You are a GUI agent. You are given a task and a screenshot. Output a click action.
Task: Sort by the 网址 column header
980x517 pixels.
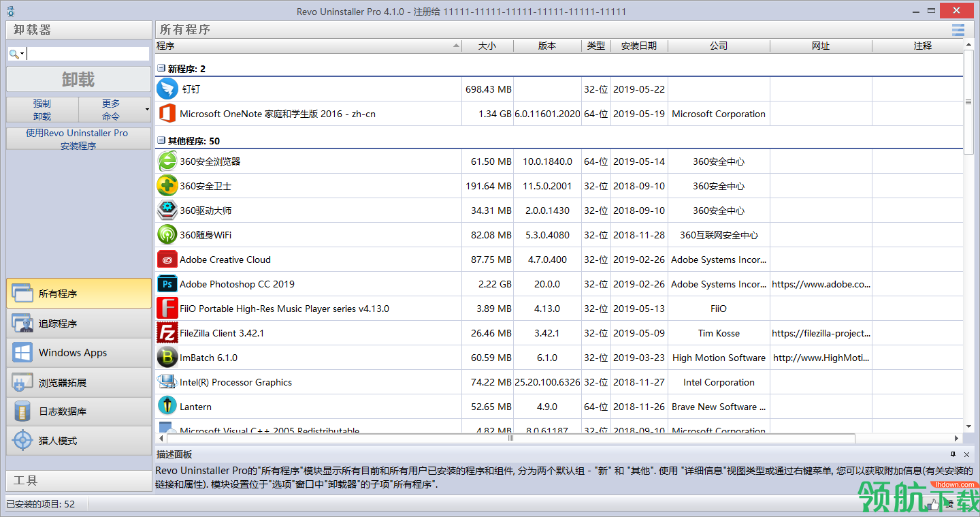click(x=821, y=46)
